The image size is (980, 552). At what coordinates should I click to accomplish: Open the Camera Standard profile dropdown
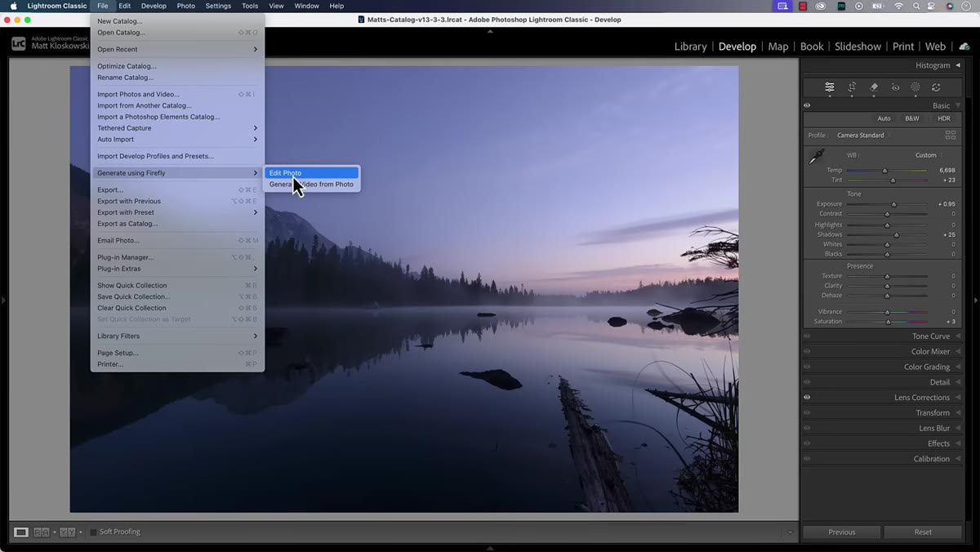(863, 136)
